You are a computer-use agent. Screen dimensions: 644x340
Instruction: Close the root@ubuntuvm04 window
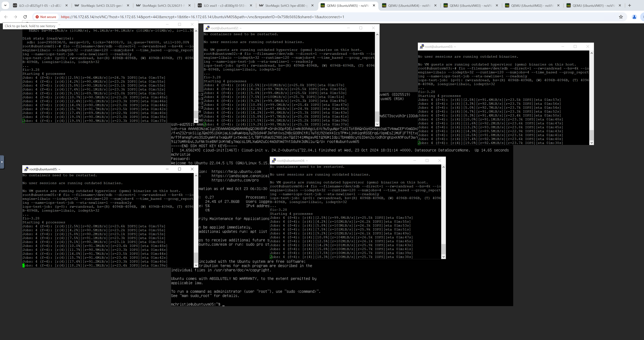(439, 160)
